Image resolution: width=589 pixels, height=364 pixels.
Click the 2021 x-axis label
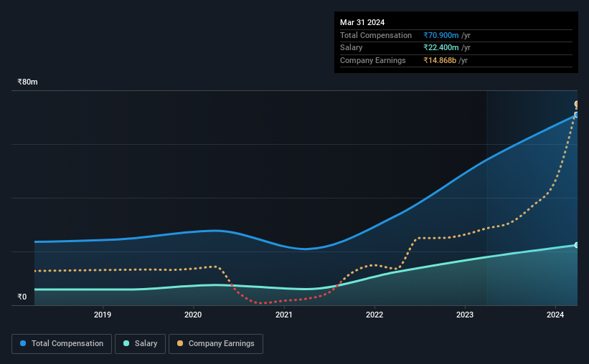coord(283,315)
